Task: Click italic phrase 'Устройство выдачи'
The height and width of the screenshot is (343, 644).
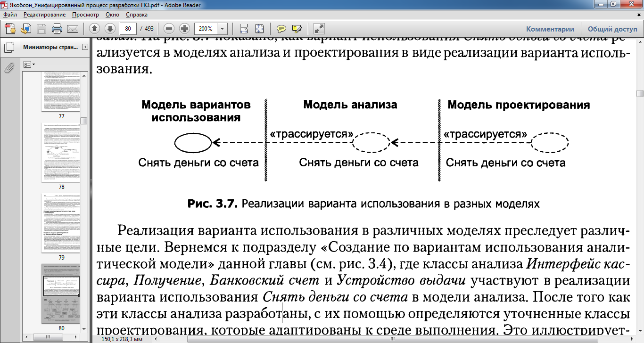Action: pyautogui.click(x=402, y=281)
